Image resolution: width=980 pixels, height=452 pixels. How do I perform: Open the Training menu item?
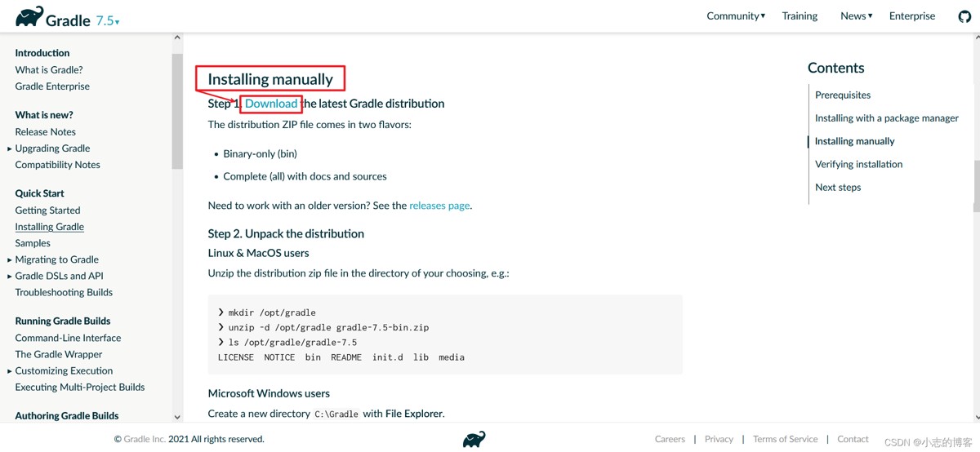point(800,16)
